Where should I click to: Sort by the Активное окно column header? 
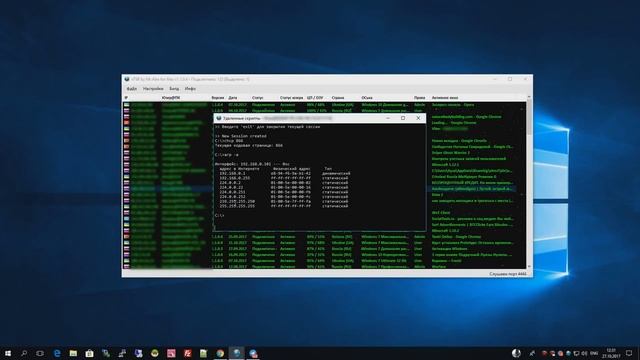coord(445,98)
